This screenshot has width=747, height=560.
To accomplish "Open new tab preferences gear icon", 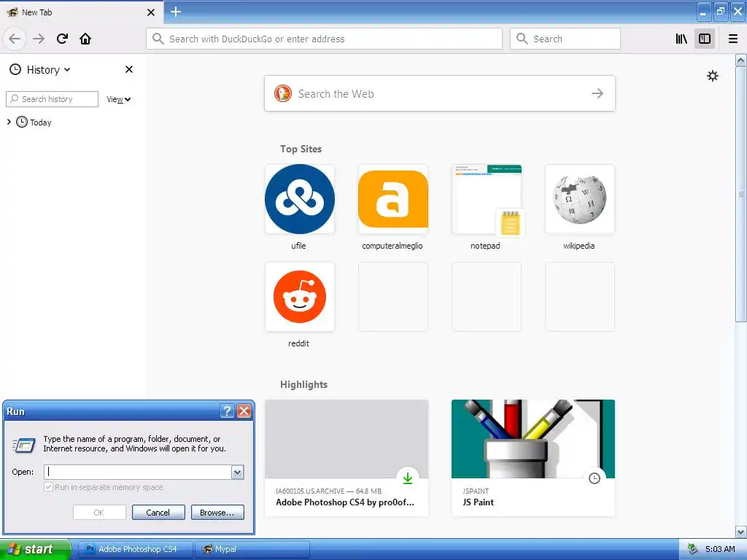I will click(712, 76).
